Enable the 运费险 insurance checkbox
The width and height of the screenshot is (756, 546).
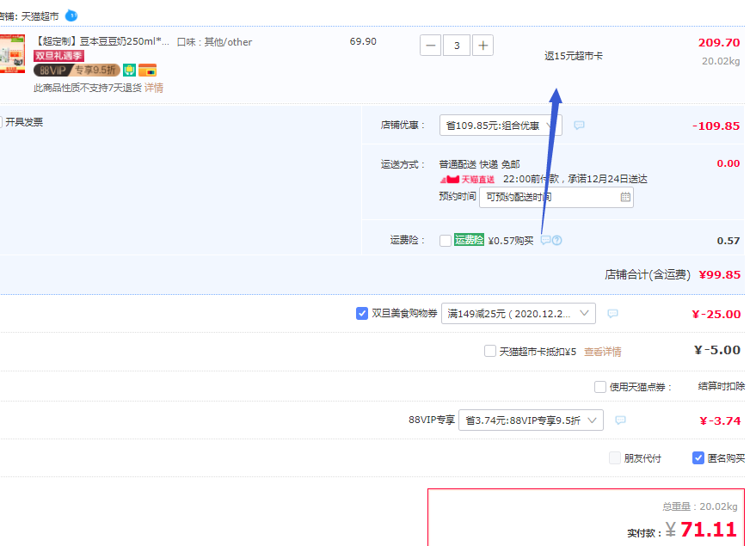[x=446, y=241]
